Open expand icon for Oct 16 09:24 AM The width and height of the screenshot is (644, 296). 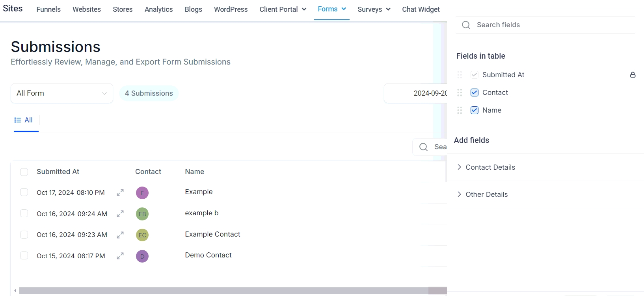tap(120, 214)
